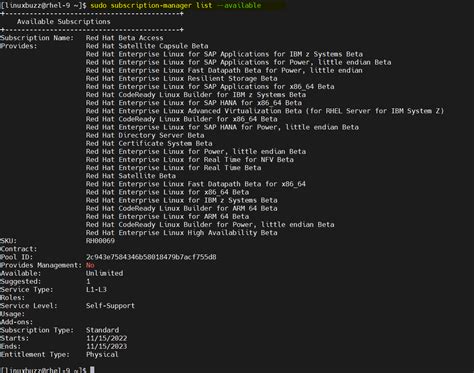
Task: Click the Self-Support service level value
Action: [110, 306]
